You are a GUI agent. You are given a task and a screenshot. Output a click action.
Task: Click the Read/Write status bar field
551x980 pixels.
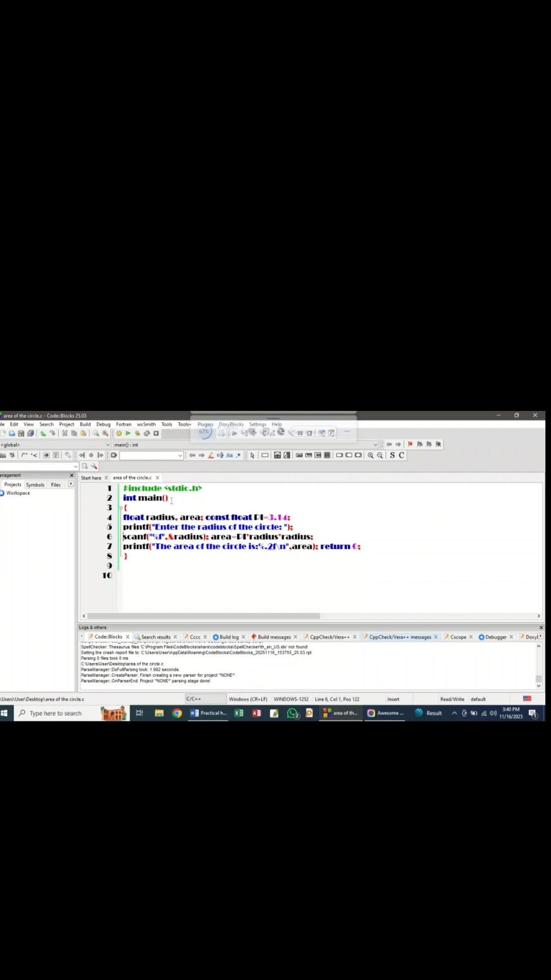point(452,699)
